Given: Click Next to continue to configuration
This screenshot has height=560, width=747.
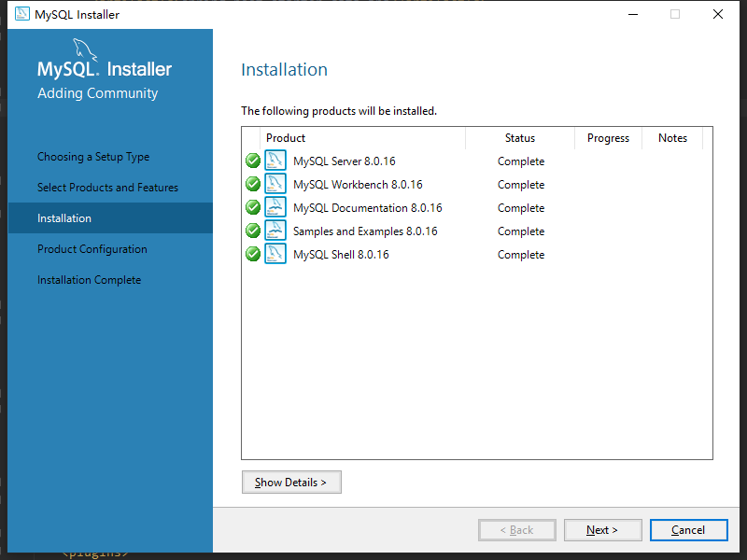Looking at the screenshot, I should (602, 530).
